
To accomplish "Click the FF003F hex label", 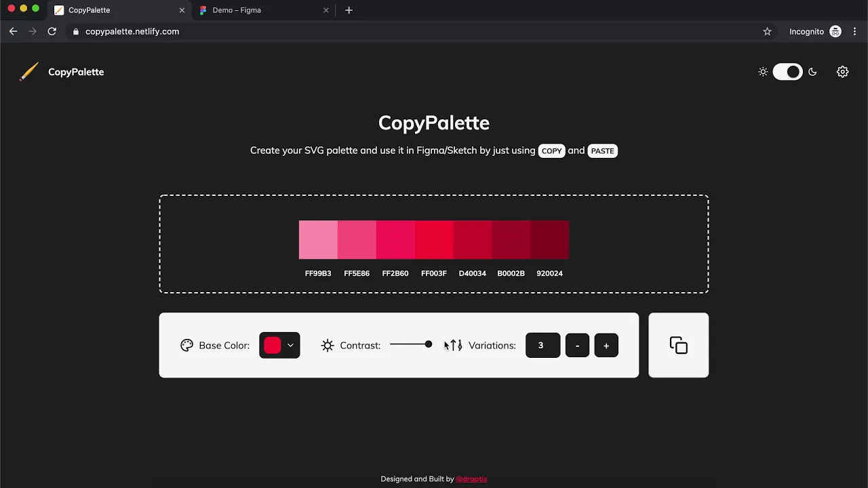I will pos(434,273).
